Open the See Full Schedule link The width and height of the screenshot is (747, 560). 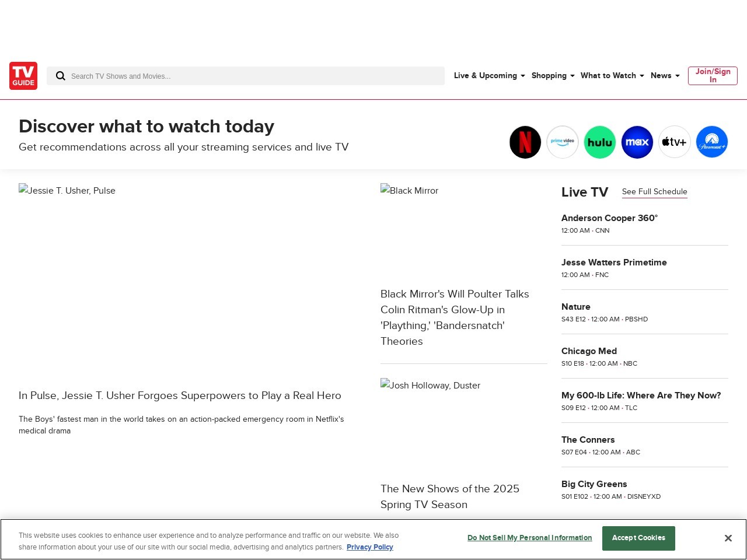point(655,192)
